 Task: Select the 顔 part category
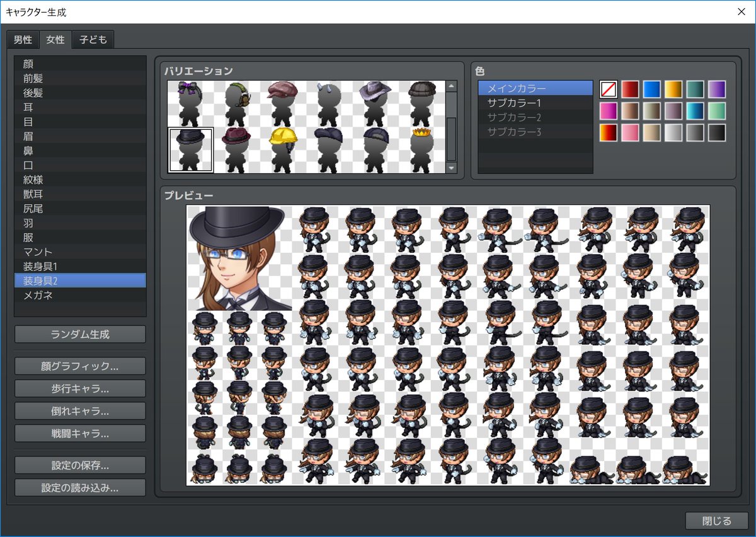click(80, 64)
